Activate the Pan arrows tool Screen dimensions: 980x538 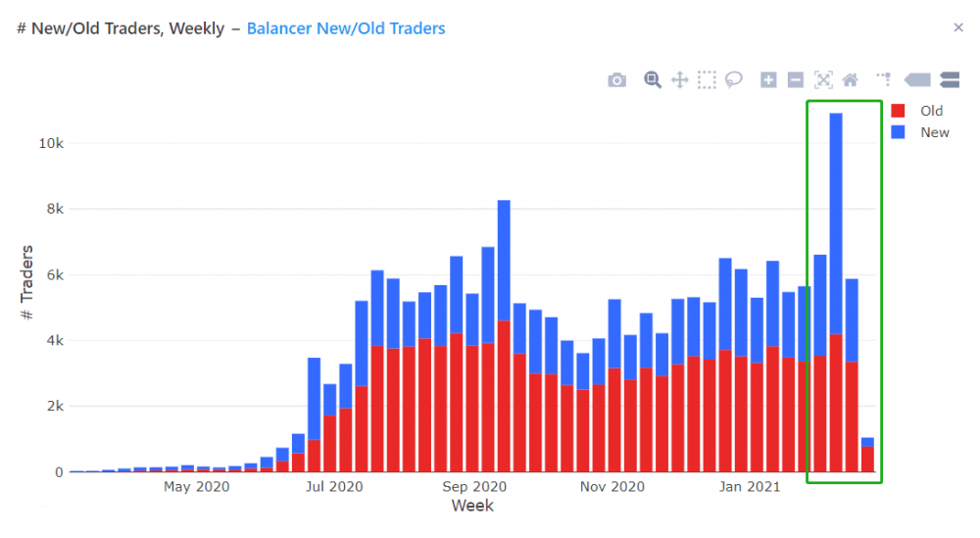[x=679, y=80]
